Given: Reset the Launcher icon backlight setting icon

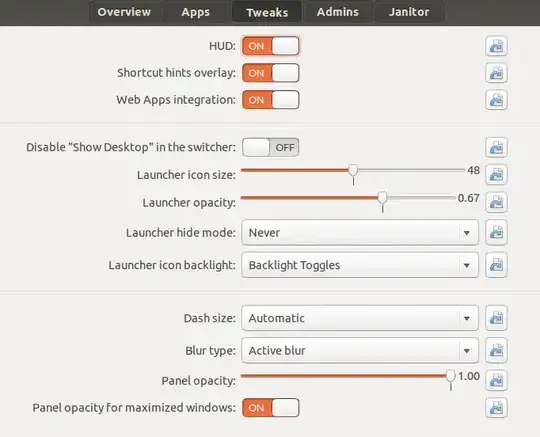Looking at the screenshot, I should click(496, 265).
